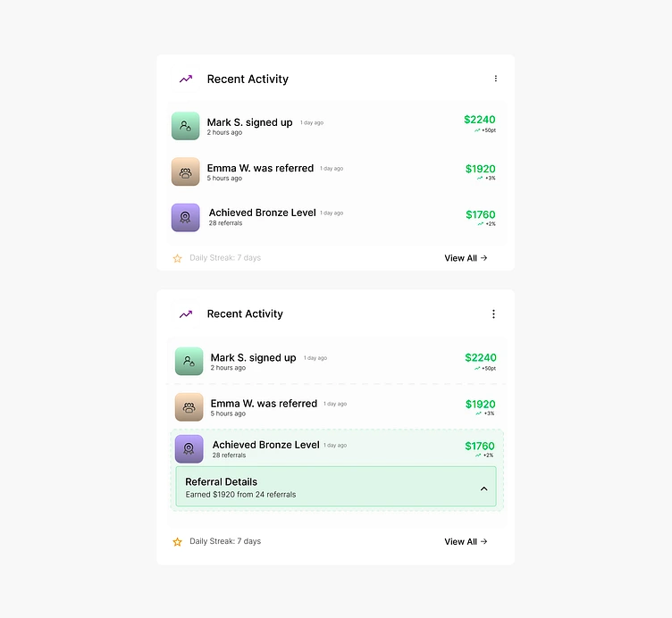Select Mark S. signed up entry in top card
Image resolution: width=672 pixels, height=618 pixels.
point(336,126)
